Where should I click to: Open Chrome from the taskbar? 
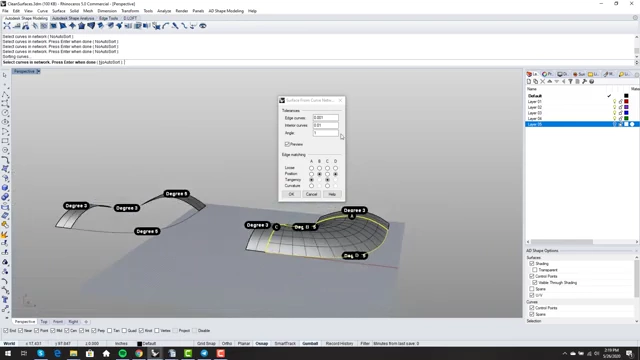[x=139, y=353]
